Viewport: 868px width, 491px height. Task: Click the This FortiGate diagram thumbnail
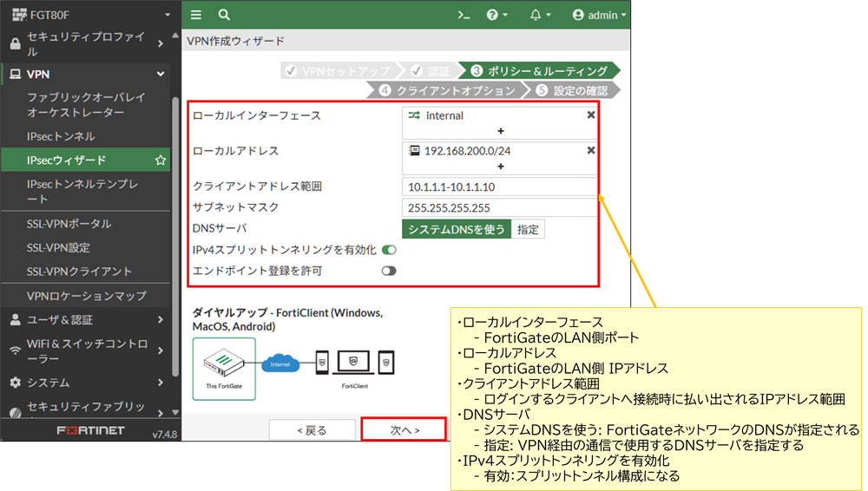coord(224,369)
